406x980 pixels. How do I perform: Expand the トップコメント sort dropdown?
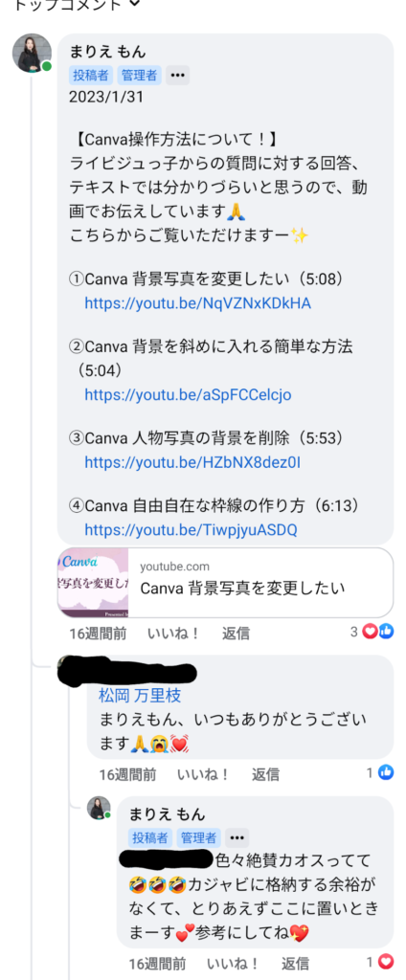pos(77,5)
